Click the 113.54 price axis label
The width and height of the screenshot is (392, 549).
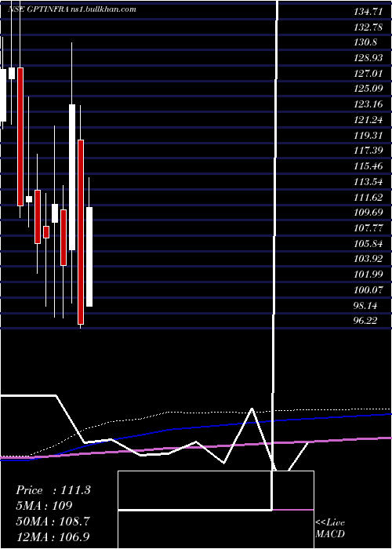pyautogui.click(x=368, y=181)
